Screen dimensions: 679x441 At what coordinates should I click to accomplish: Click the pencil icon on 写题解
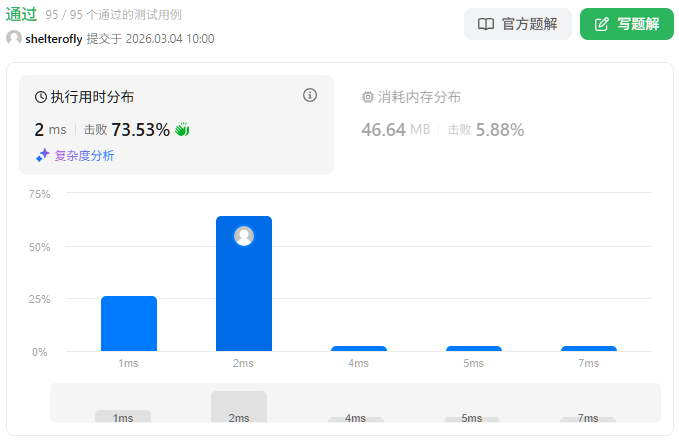tap(601, 24)
